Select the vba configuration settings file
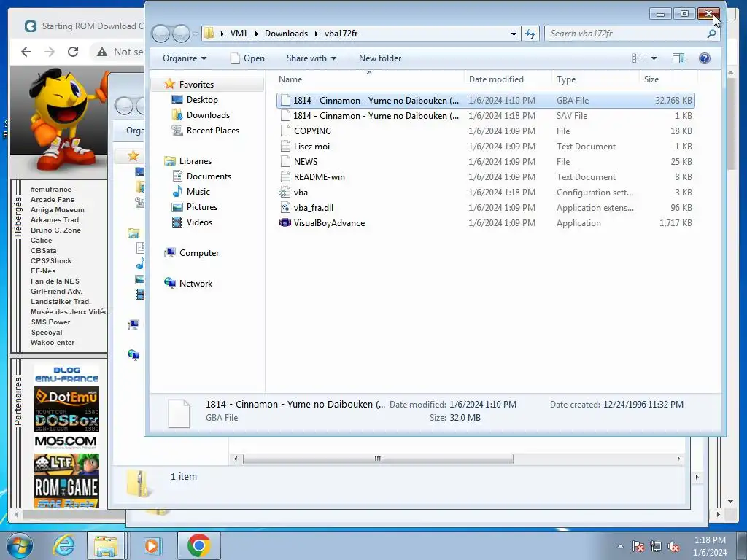Image resolution: width=747 pixels, height=560 pixels. [x=300, y=192]
